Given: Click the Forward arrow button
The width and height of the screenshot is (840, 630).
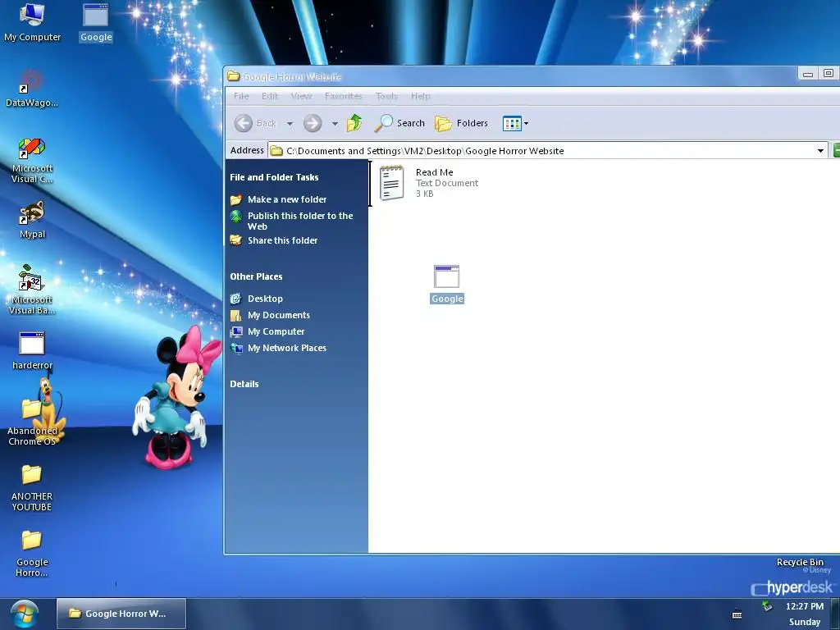Looking at the screenshot, I should coord(313,123).
